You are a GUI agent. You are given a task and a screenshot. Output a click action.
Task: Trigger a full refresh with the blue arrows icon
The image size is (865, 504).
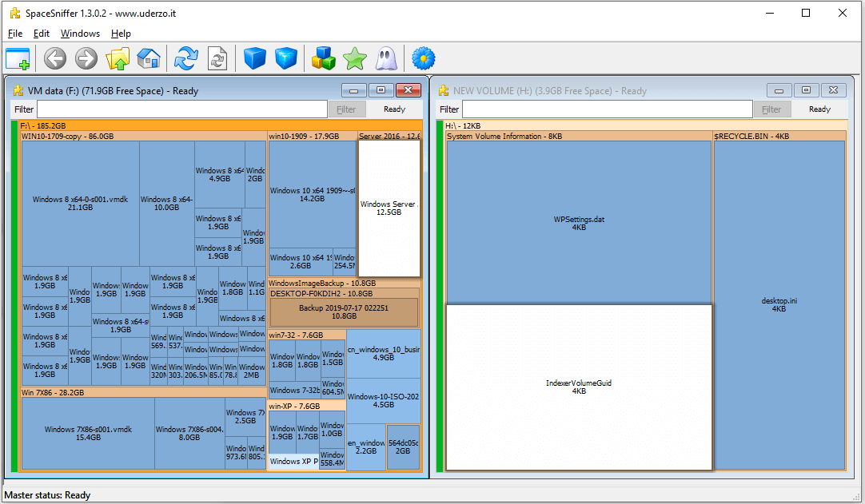coord(185,58)
